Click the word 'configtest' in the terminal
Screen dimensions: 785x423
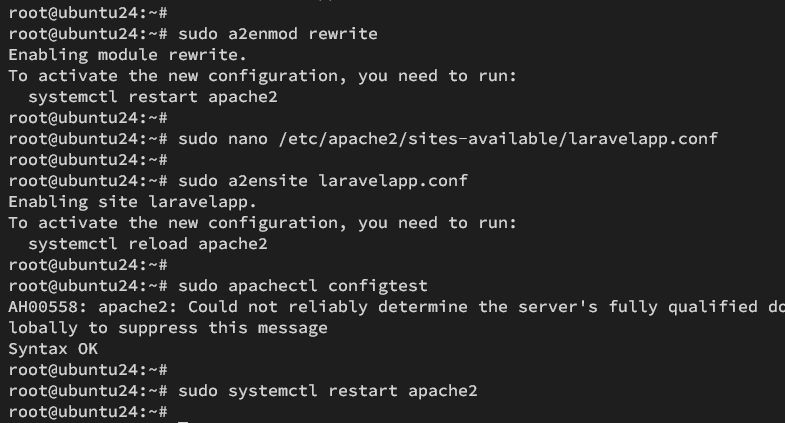378,286
